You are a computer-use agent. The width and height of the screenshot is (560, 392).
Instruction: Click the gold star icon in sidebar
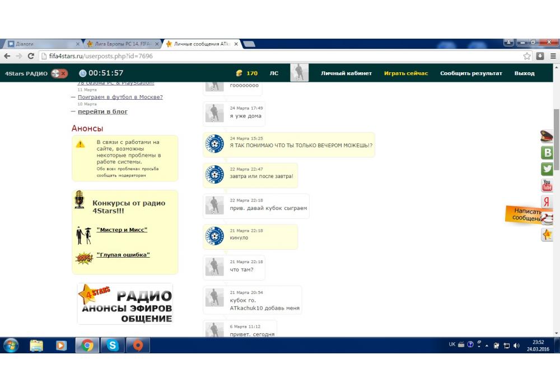click(547, 235)
